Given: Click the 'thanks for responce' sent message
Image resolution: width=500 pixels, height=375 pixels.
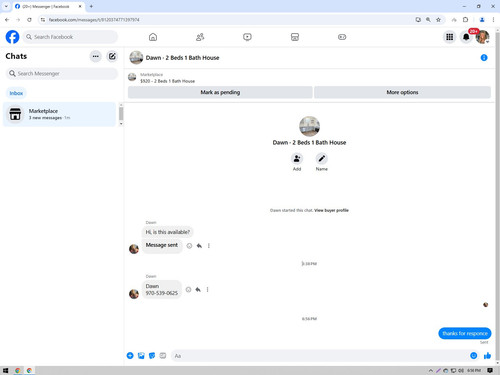Looking at the screenshot, I should 465,333.
